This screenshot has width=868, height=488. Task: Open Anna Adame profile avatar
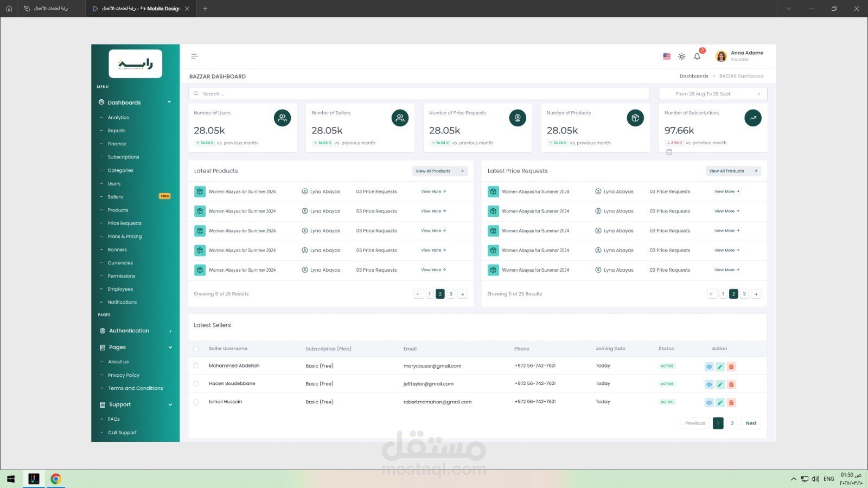721,56
